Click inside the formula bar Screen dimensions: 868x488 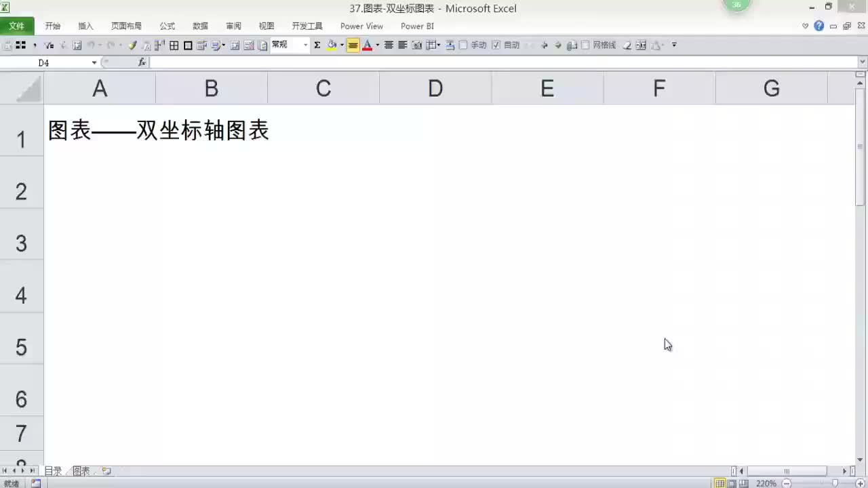502,62
